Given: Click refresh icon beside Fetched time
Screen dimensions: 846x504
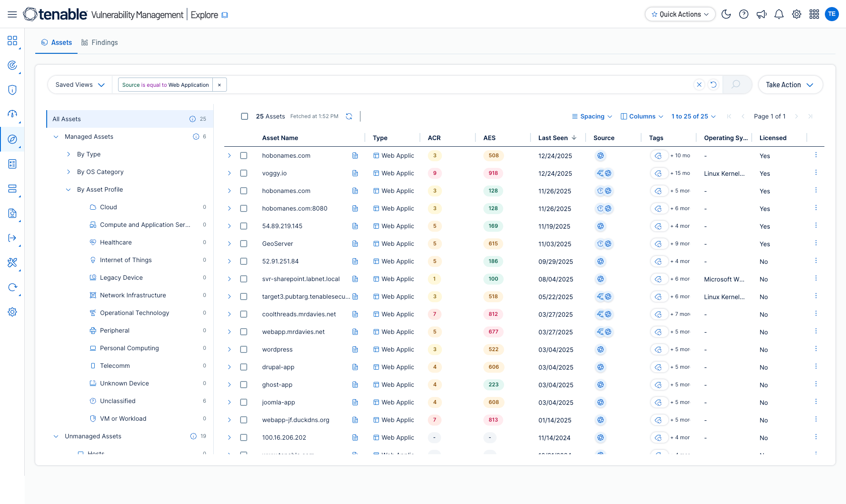Looking at the screenshot, I should [349, 116].
